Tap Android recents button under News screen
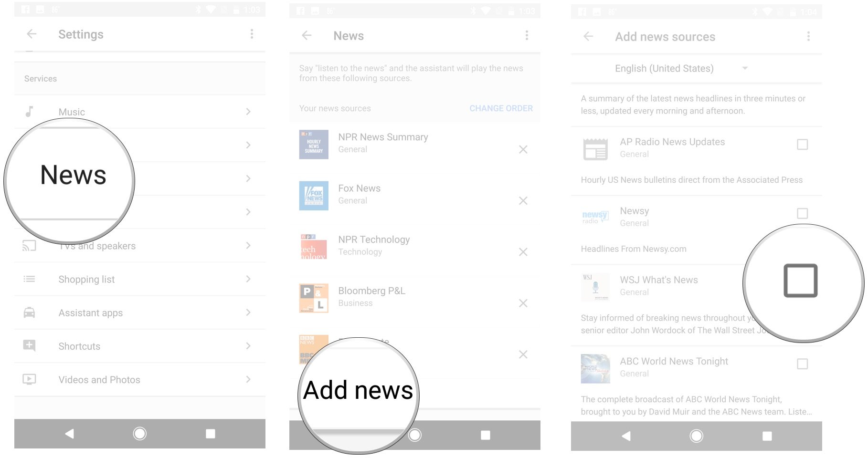Screen dimensions: 868x458 pyautogui.click(x=486, y=435)
